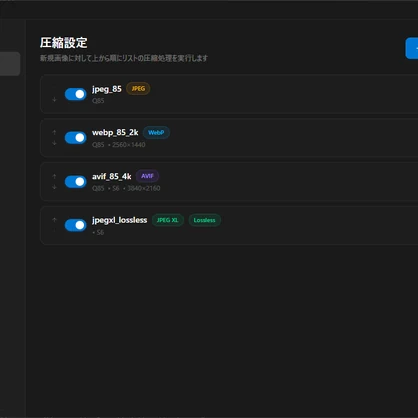Select the jpegxl_lossless preset name

pyautogui.click(x=119, y=220)
